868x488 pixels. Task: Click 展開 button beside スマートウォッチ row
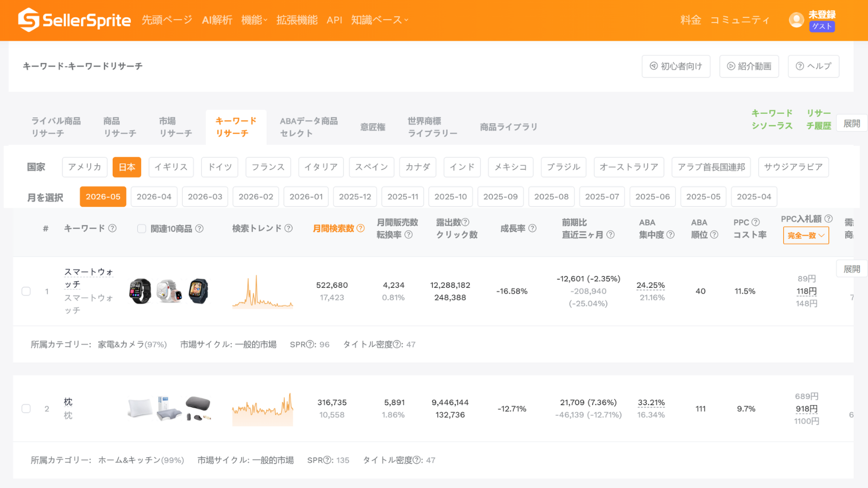[x=852, y=269]
